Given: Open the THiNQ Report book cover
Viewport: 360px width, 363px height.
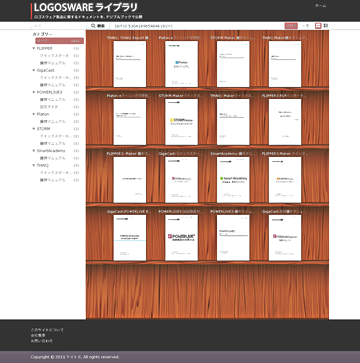Looking at the screenshot, I should (x=130, y=64).
